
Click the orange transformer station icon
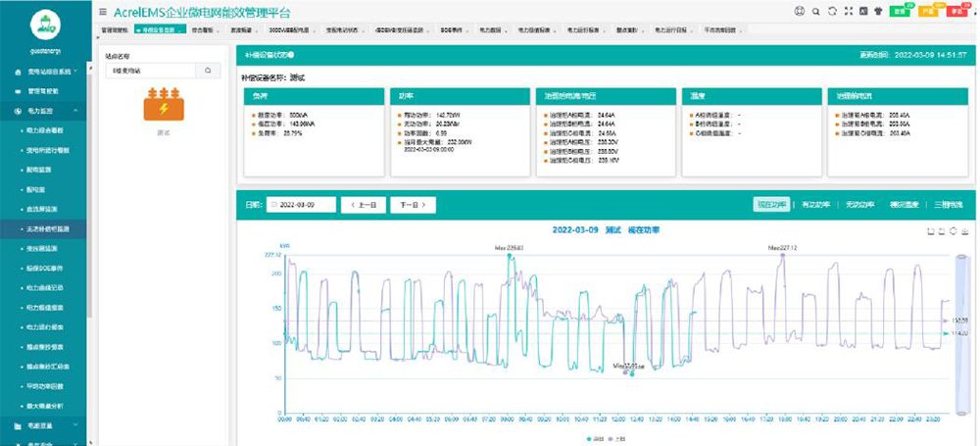[x=164, y=105]
